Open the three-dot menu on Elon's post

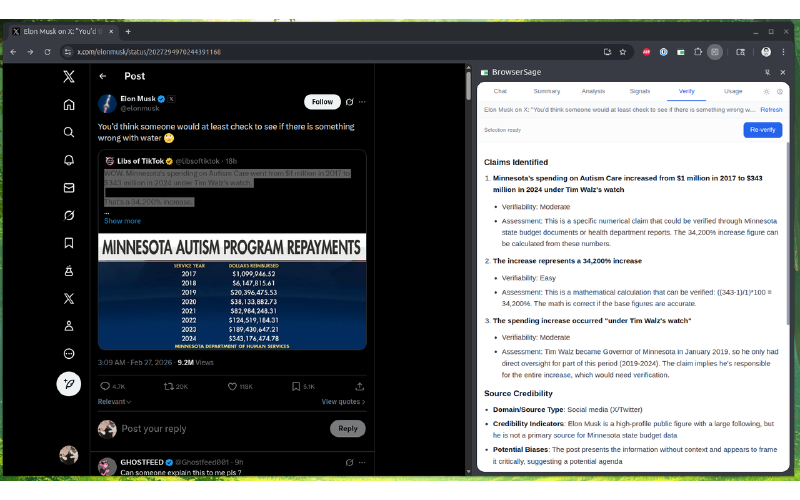(362, 102)
